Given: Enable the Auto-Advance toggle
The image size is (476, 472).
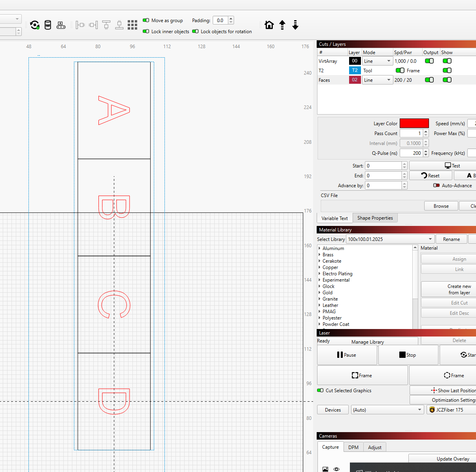Looking at the screenshot, I should pyautogui.click(x=436, y=185).
